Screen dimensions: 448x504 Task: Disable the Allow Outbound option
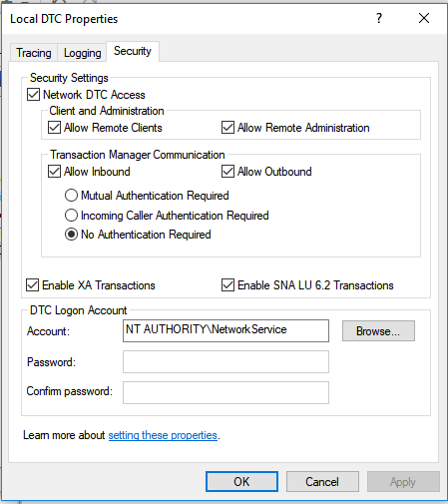(227, 172)
